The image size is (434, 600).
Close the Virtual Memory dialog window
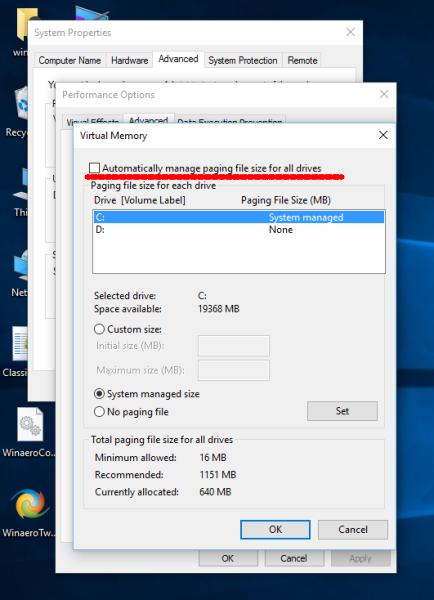383,135
